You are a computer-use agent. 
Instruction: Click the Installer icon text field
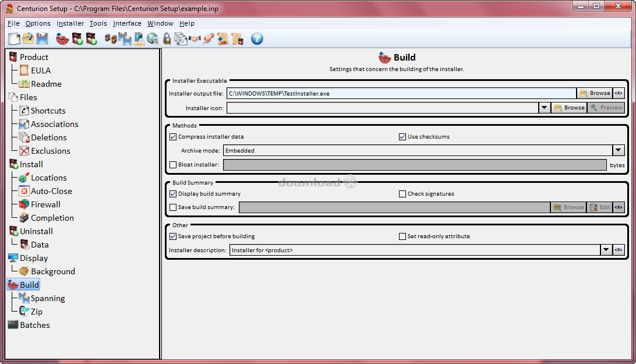tap(383, 108)
